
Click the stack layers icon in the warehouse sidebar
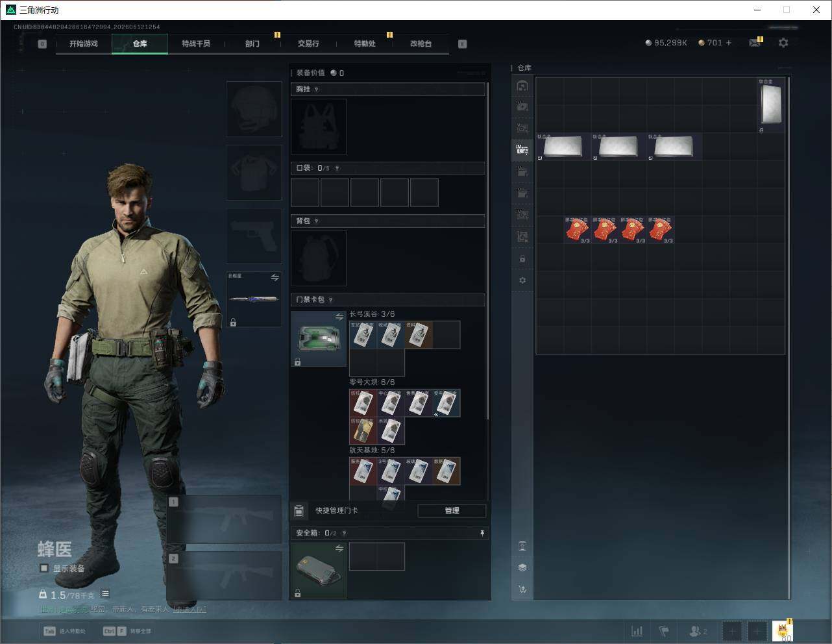tap(522, 567)
